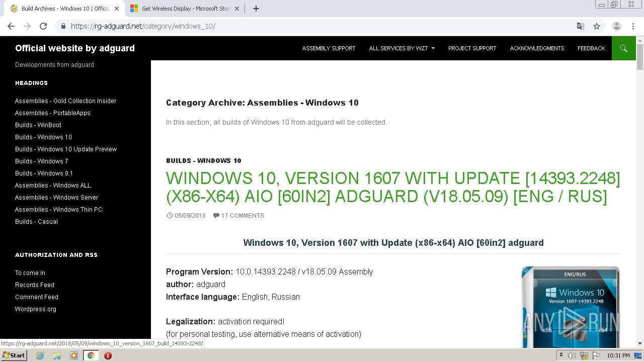Open Builds - WinBoot category
This screenshot has height=362, width=644.
tap(38, 125)
